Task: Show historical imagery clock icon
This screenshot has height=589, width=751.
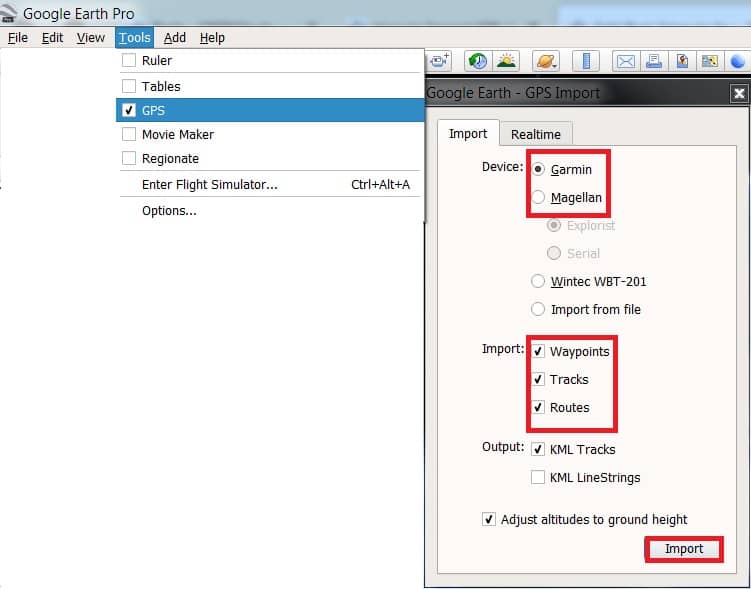Action: click(478, 61)
